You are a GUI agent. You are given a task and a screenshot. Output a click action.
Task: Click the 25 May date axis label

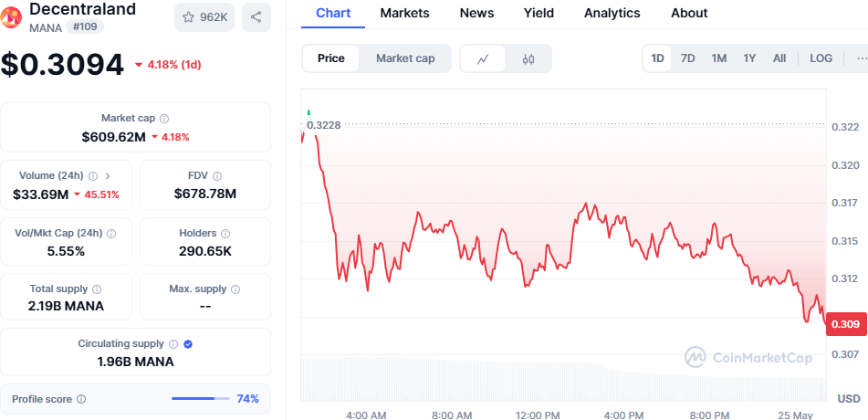click(x=794, y=415)
